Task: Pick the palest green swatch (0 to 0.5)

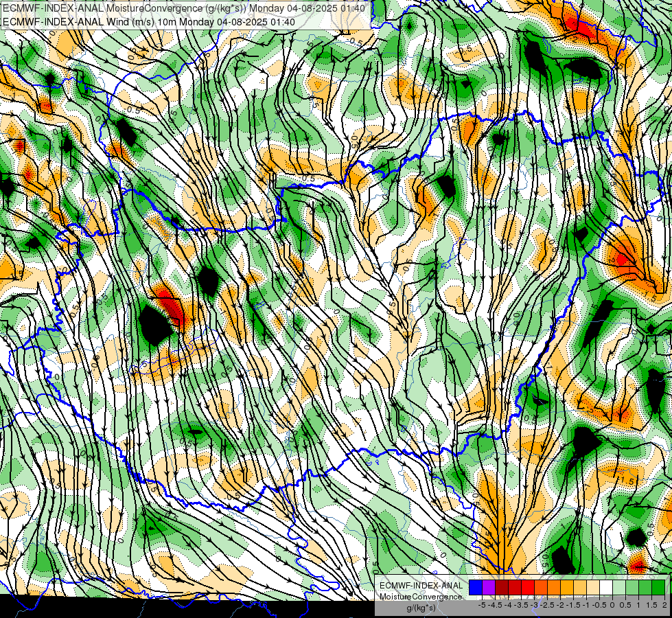Action: 619,588
